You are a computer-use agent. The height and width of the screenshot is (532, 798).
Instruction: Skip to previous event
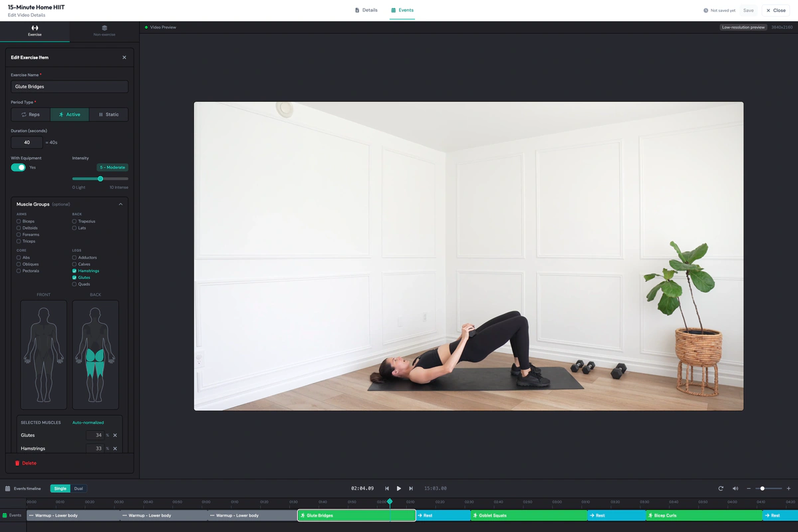(x=387, y=489)
